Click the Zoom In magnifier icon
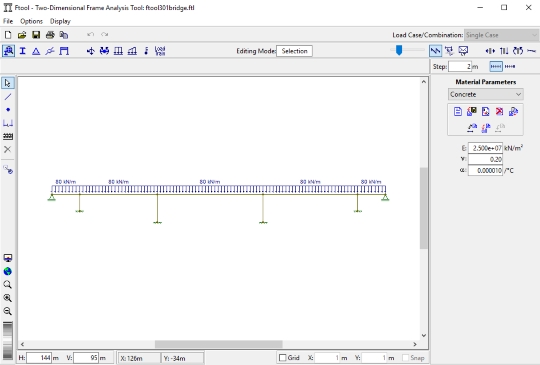Image resolution: width=540 pixels, height=365 pixels. [8, 298]
